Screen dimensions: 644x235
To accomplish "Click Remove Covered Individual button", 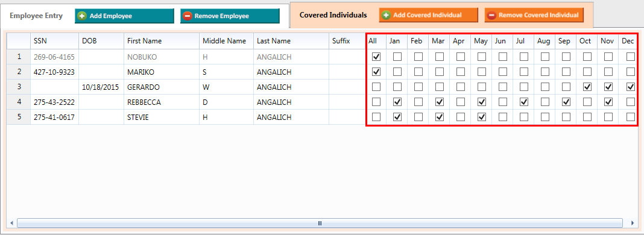I will pyautogui.click(x=534, y=15).
